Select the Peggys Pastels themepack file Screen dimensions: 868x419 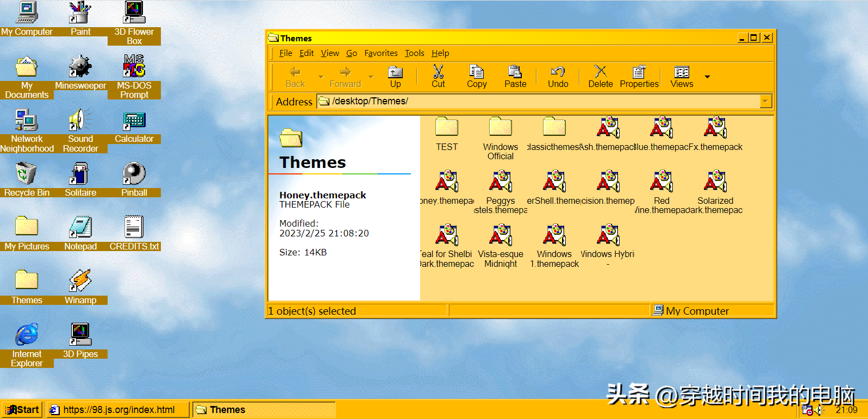[x=501, y=192]
